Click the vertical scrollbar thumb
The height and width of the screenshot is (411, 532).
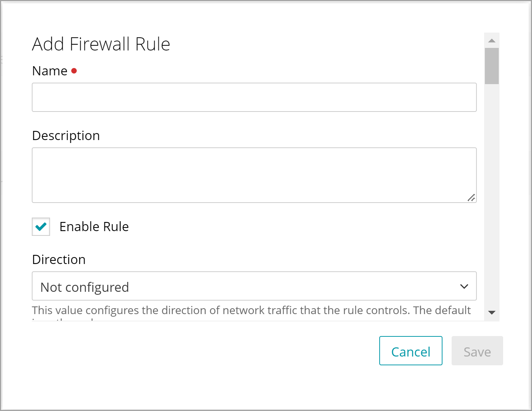pyautogui.click(x=492, y=66)
